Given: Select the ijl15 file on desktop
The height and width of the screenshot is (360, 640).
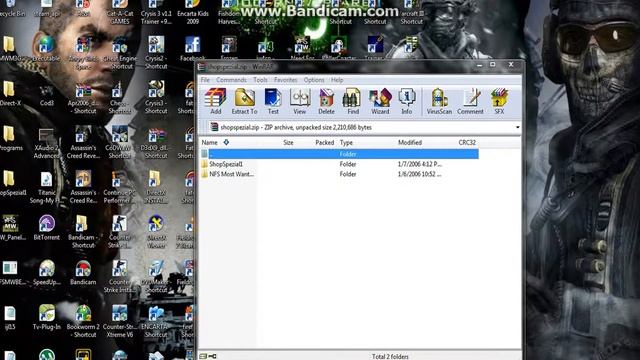Looking at the screenshot, I should pos(10,318).
